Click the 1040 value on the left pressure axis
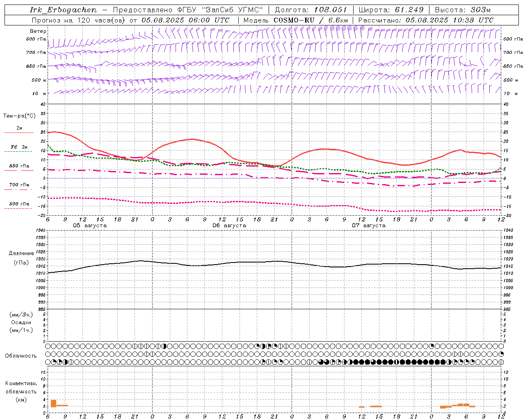Image resolution: width=525 pixels, height=420 pixels. pos(40,231)
